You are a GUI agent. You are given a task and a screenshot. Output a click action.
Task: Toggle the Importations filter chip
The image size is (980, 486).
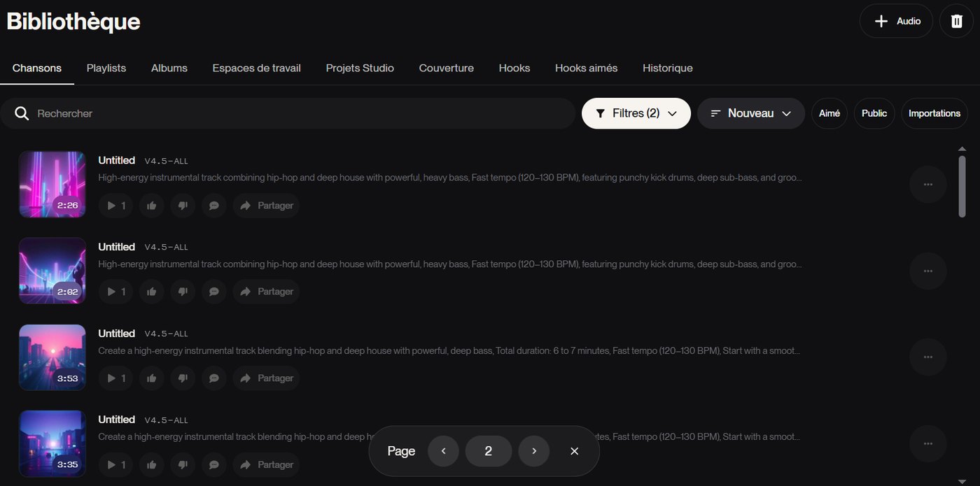tap(934, 113)
